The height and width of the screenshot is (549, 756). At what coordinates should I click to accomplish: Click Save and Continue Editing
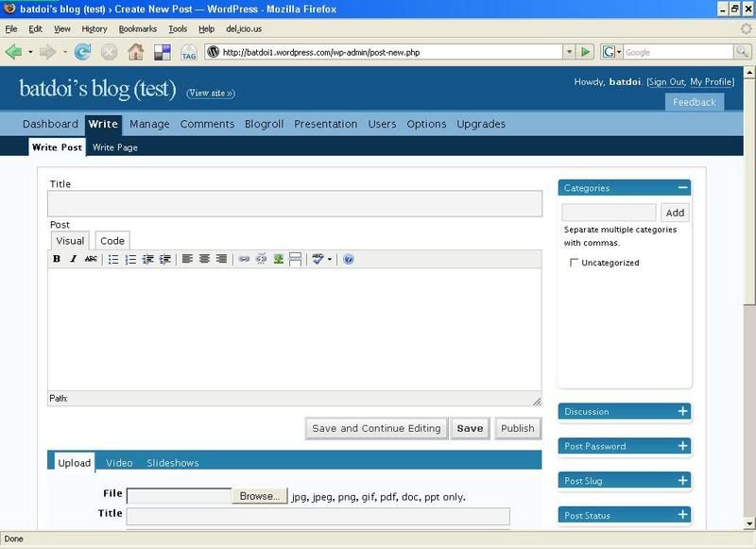376,428
